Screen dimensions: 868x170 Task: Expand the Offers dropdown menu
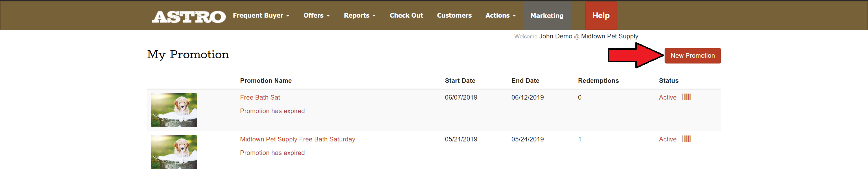[317, 16]
